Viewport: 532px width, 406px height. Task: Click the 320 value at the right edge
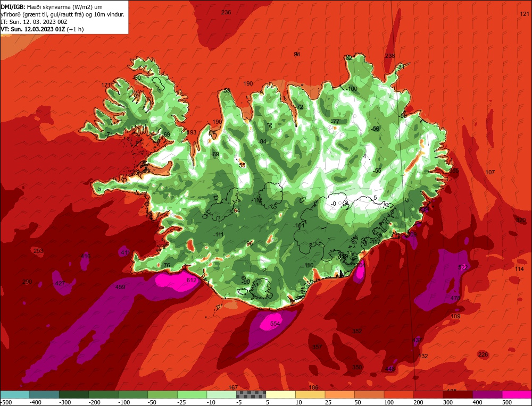521,220
